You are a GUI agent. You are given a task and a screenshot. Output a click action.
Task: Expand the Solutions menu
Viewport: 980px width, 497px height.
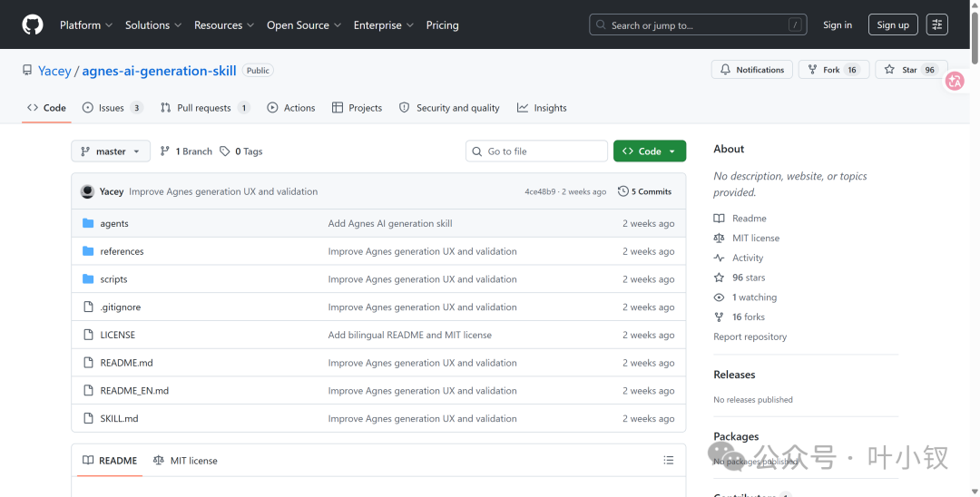(x=153, y=25)
